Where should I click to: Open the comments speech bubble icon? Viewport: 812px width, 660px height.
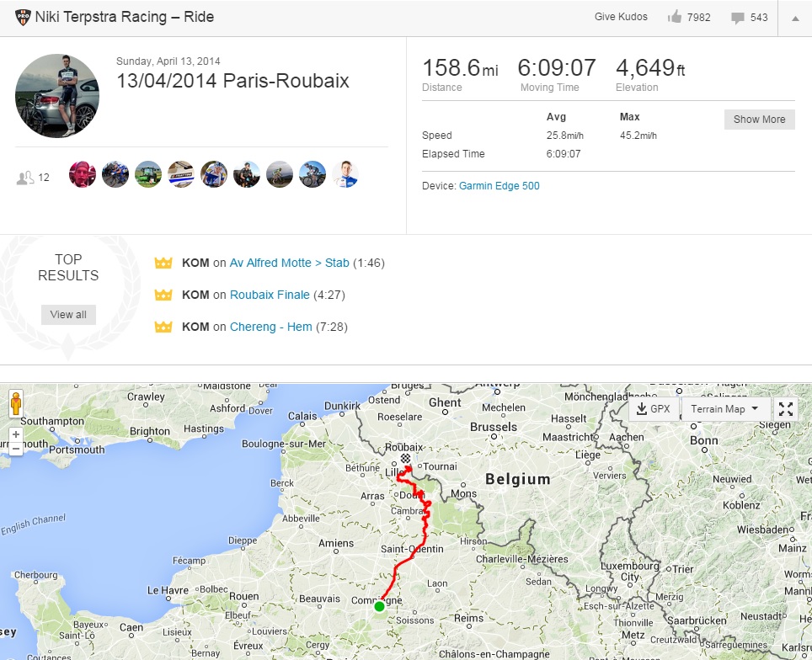pyautogui.click(x=738, y=18)
